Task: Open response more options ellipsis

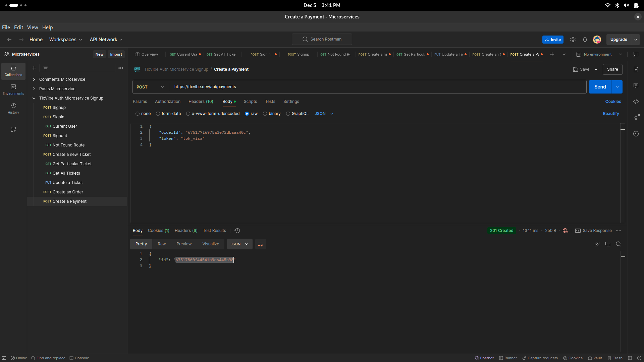Action: click(x=619, y=231)
